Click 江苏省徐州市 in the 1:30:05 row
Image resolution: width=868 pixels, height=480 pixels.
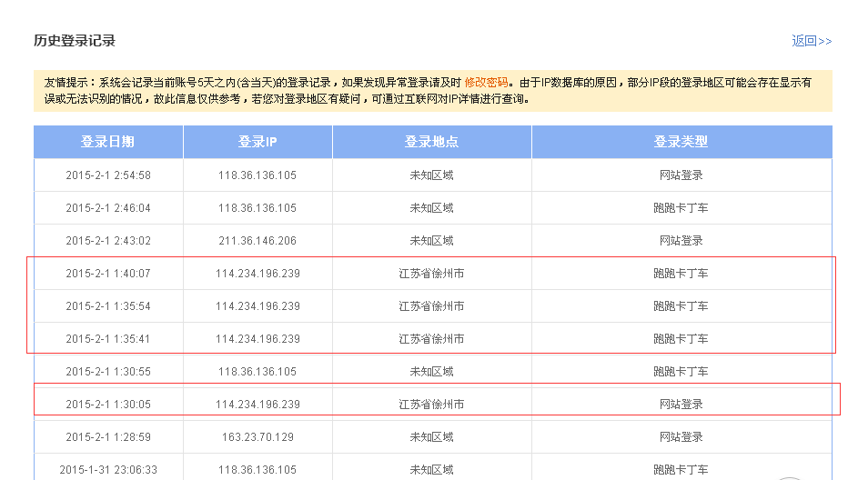(432, 405)
